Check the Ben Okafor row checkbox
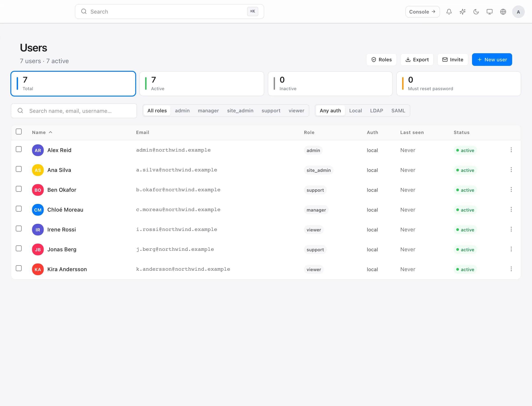The image size is (532, 406). click(x=18, y=189)
